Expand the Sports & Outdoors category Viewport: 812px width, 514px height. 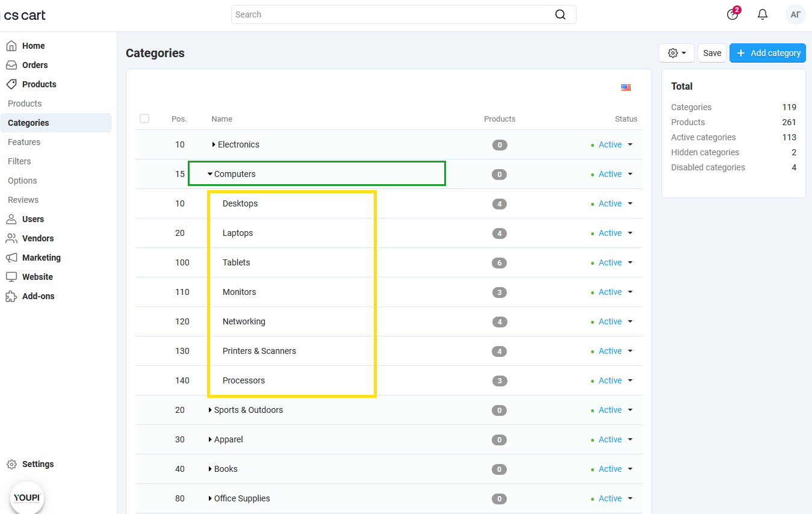(x=210, y=410)
